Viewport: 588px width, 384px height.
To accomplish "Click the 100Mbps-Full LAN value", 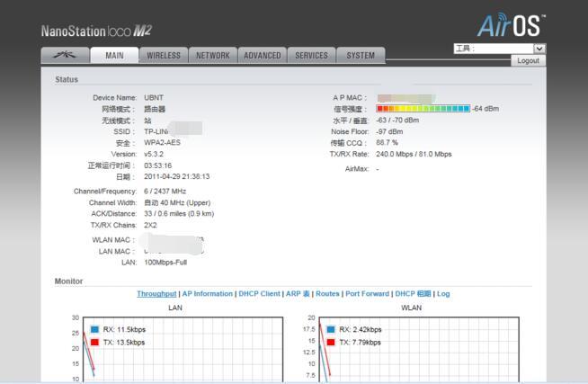I will click(165, 262).
